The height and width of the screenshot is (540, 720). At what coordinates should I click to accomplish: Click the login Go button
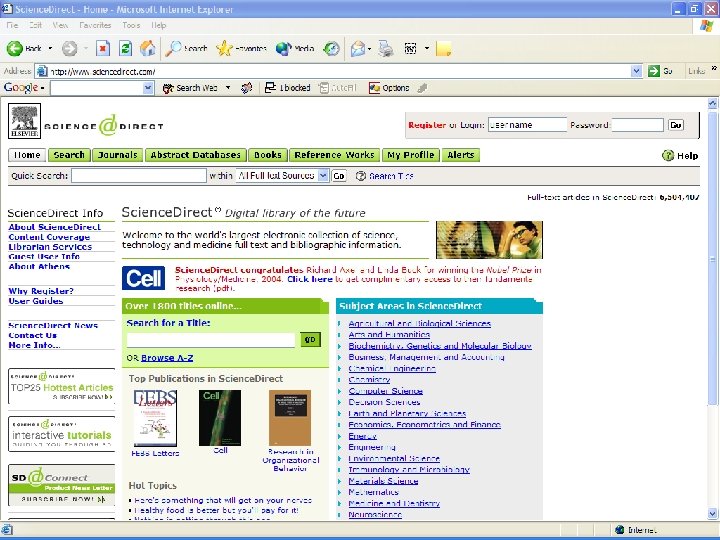coord(675,125)
